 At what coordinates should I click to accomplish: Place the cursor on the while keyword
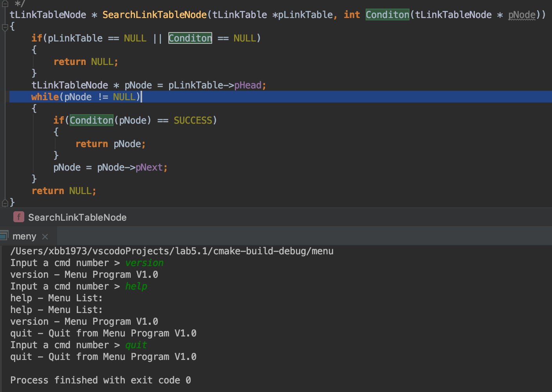tap(45, 97)
